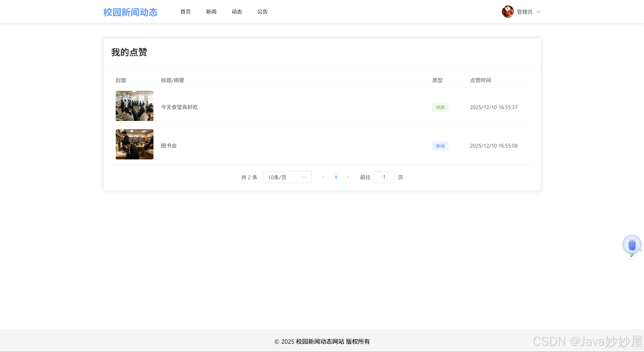Screen dimensions: 644x352
Task: Click the blue 新闻 type tag
Action: tap(440, 146)
